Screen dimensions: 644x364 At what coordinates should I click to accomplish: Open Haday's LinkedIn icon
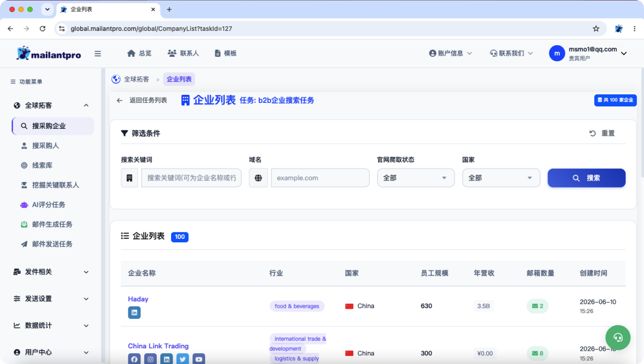point(134,313)
